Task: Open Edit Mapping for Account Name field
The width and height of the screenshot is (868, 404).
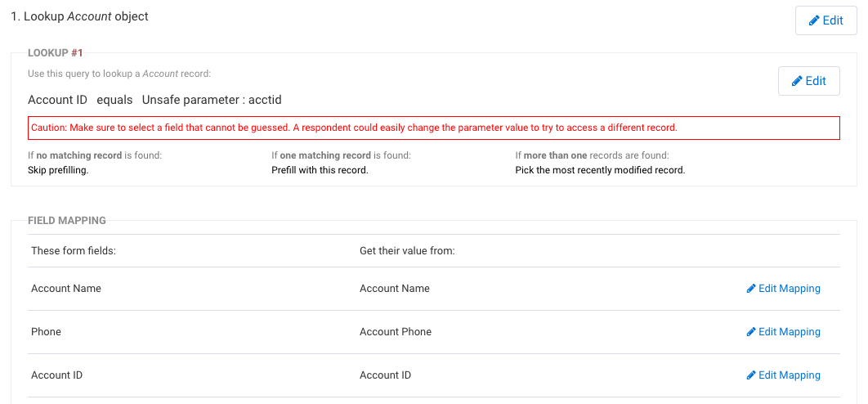Action: (x=783, y=289)
